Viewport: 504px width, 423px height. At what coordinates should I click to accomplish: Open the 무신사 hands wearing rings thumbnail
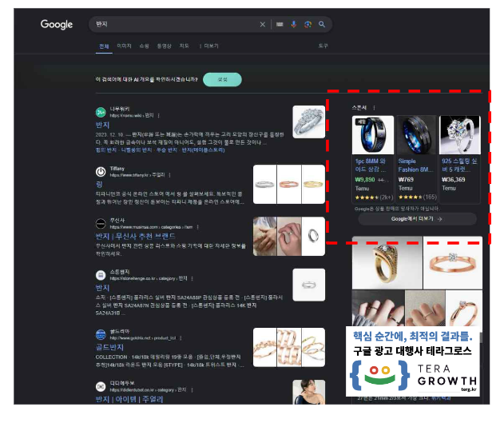[x=265, y=237]
